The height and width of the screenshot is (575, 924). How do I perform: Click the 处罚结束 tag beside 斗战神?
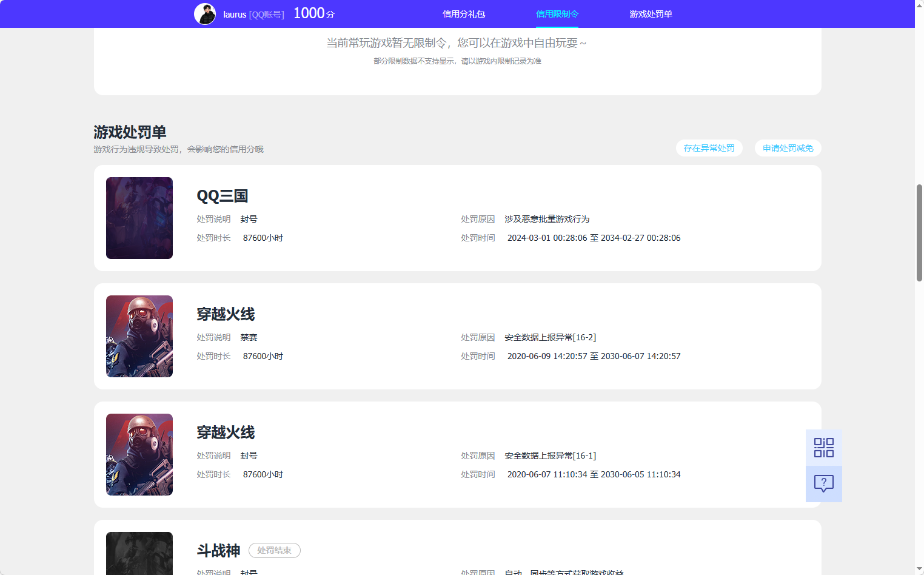(x=274, y=550)
